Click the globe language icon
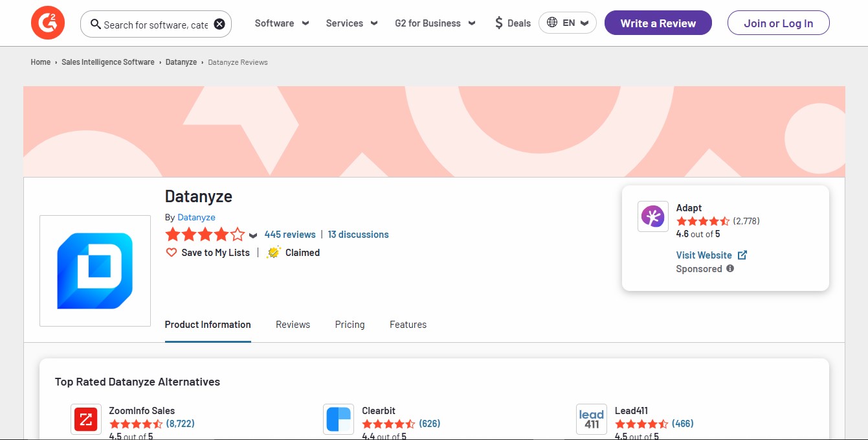Viewport: 868px width, 440px height. [552, 23]
